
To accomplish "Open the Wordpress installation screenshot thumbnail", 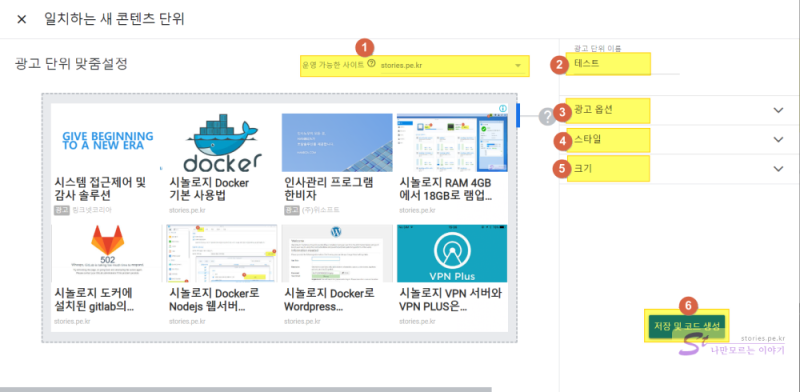I will pyautogui.click(x=337, y=253).
